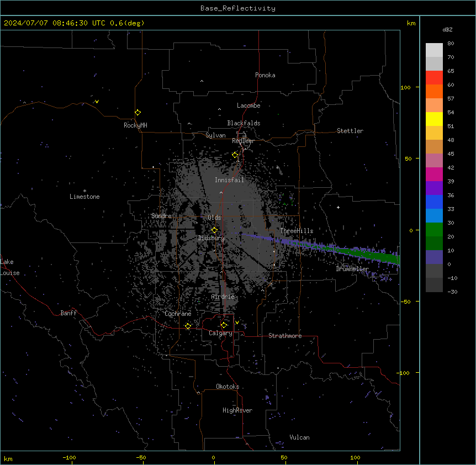Viewport: 476px width, 465px height.
Task: Click the red 65-60 dBZ legend swatch
Action: pyautogui.click(x=434, y=78)
